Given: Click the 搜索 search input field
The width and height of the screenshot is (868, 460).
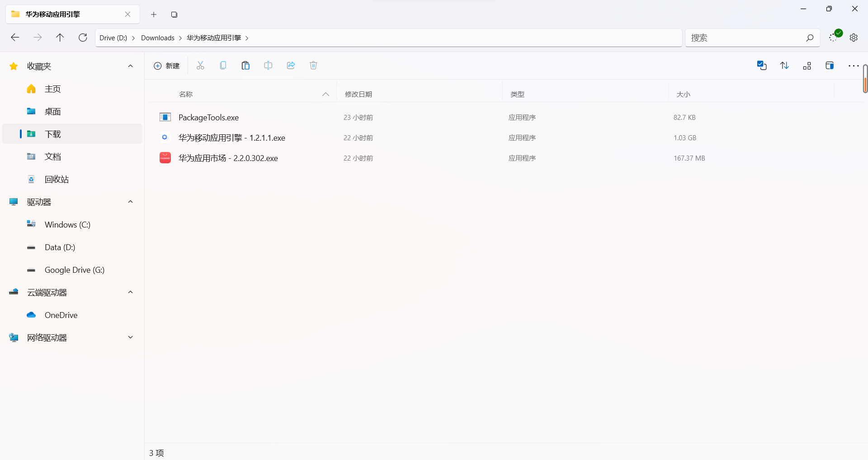Looking at the screenshot, I should (x=752, y=38).
